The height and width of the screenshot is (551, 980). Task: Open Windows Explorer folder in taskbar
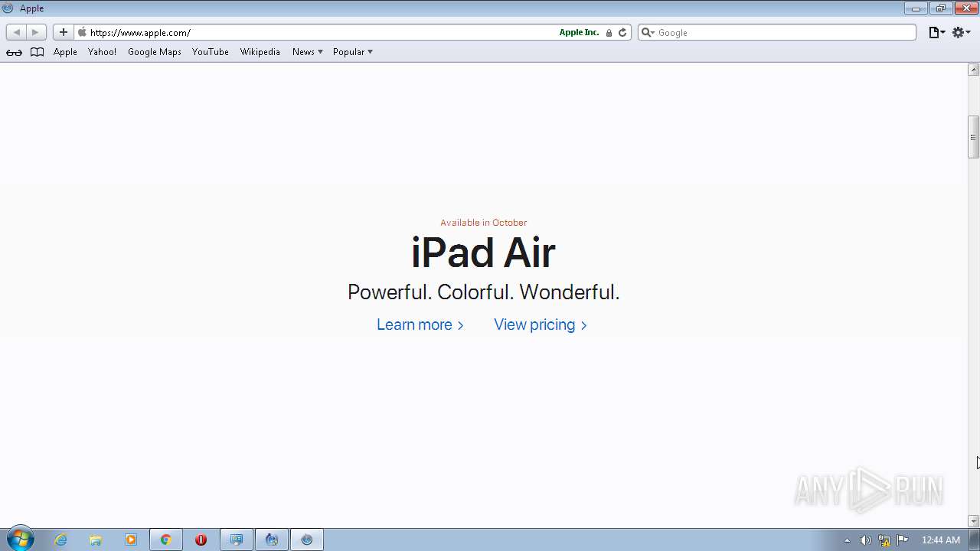click(96, 540)
